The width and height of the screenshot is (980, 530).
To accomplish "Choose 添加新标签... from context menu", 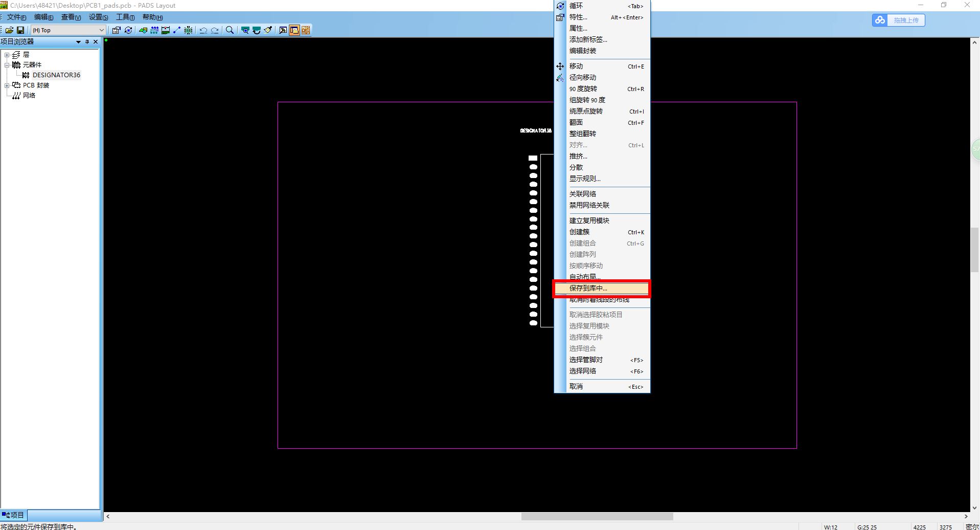I will click(602, 40).
